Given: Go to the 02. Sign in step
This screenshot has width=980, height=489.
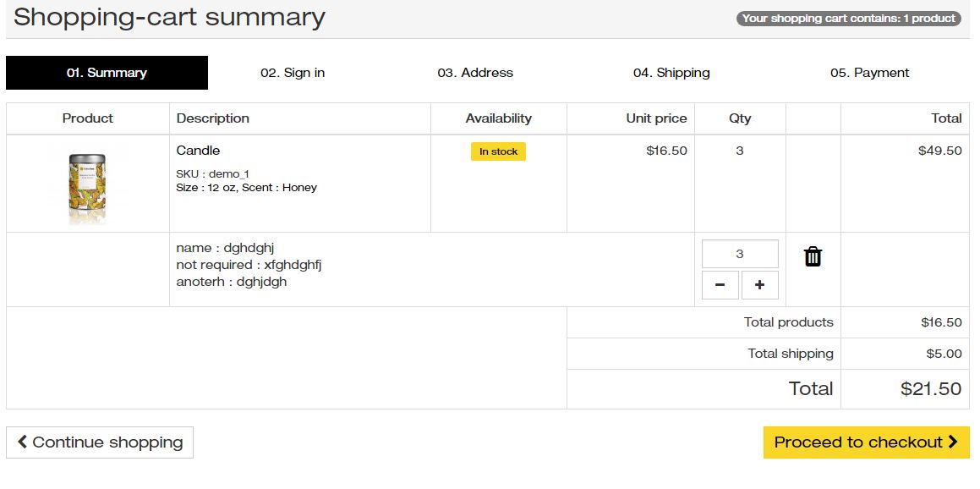Looking at the screenshot, I should point(293,73).
